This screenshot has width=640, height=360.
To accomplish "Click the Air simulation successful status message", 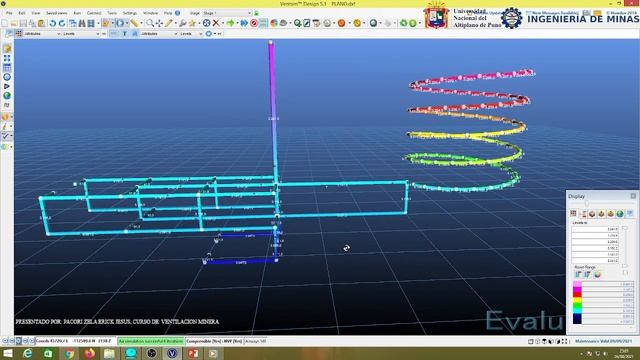I will 151,341.
